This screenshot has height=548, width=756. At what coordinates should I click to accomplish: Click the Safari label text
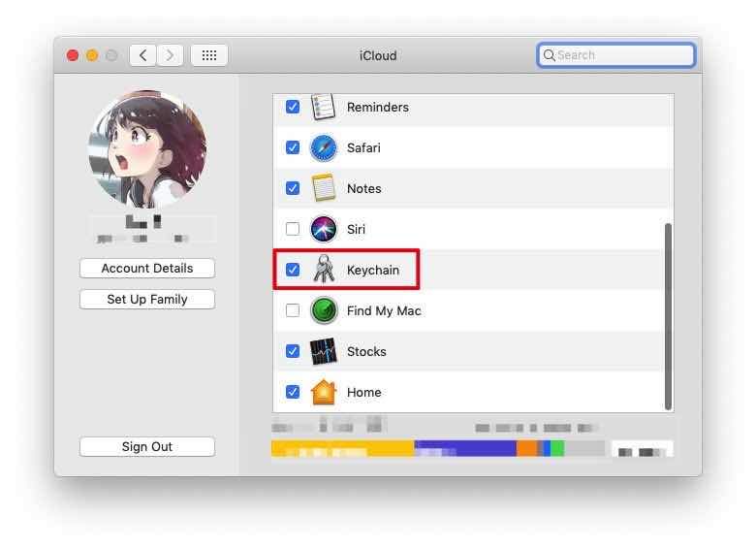(363, 147)
